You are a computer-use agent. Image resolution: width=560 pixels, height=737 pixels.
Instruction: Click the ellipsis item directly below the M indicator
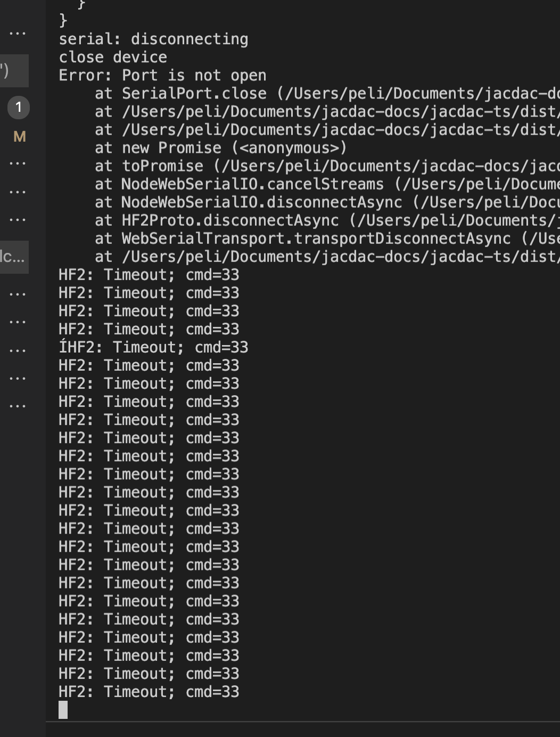[x=18, y=163]
